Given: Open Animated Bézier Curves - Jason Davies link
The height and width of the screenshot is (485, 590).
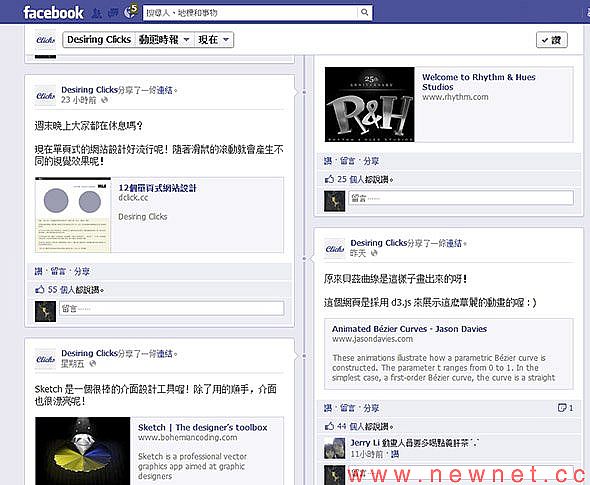Looking at the screenshot, I should point(409,329).
